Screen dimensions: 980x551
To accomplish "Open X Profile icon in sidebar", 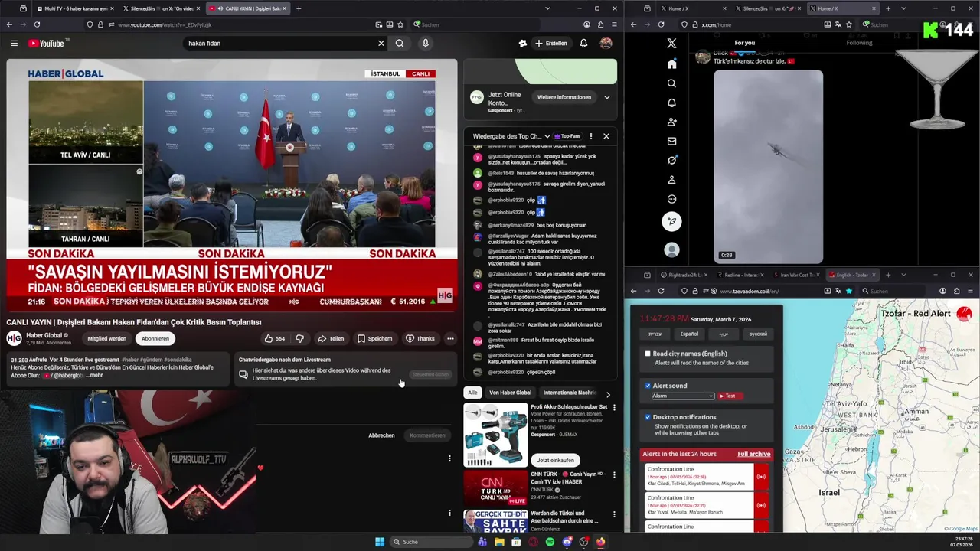I will [671, 180].
